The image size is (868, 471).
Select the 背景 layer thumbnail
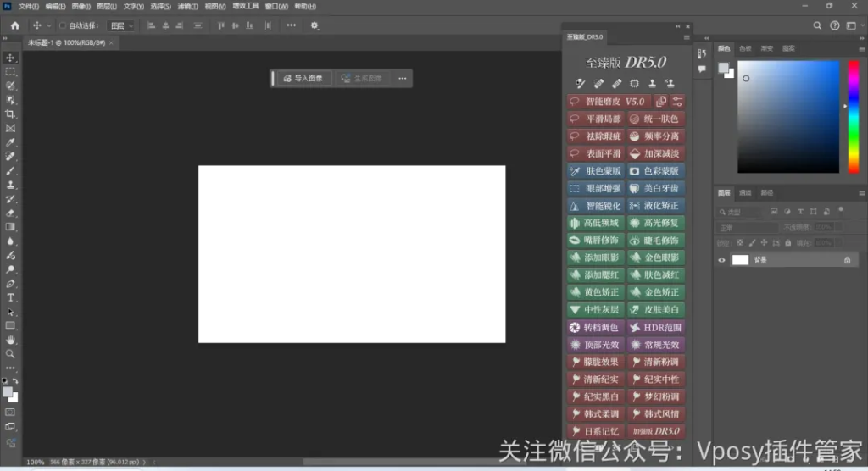pyautogui.click(x=740, y=260)
